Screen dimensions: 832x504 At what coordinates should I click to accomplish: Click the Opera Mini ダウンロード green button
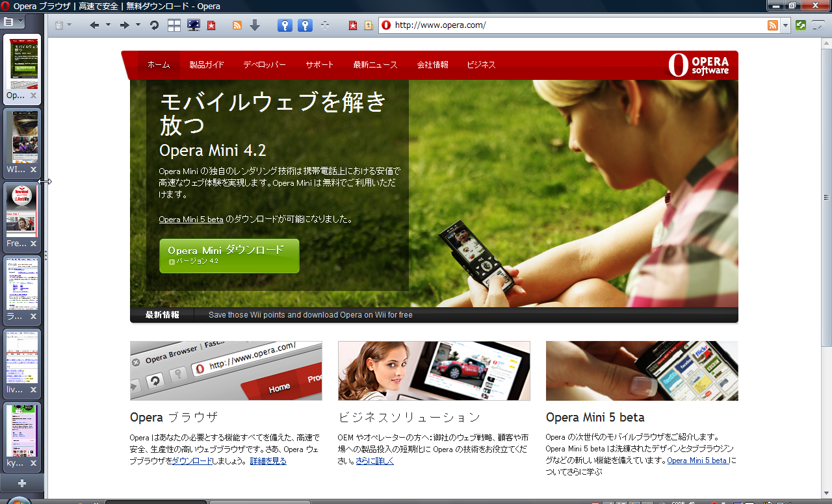[x=229, y=255]
